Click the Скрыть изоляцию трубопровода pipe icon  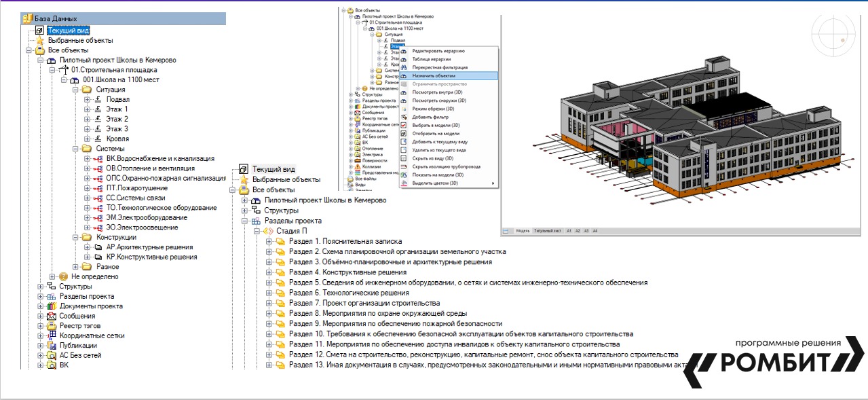(404, 166)
